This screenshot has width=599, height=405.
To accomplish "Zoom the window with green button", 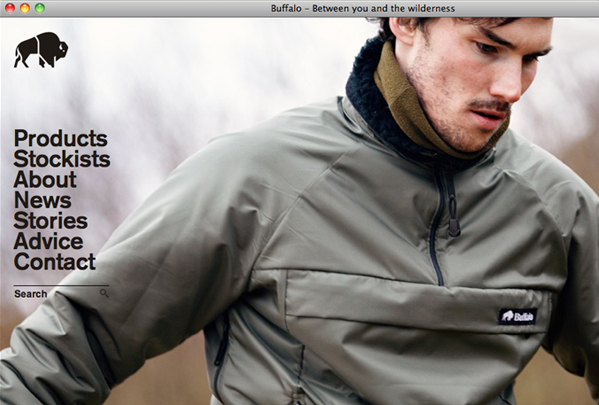I will pyautogui.click(x=40, y=8).
